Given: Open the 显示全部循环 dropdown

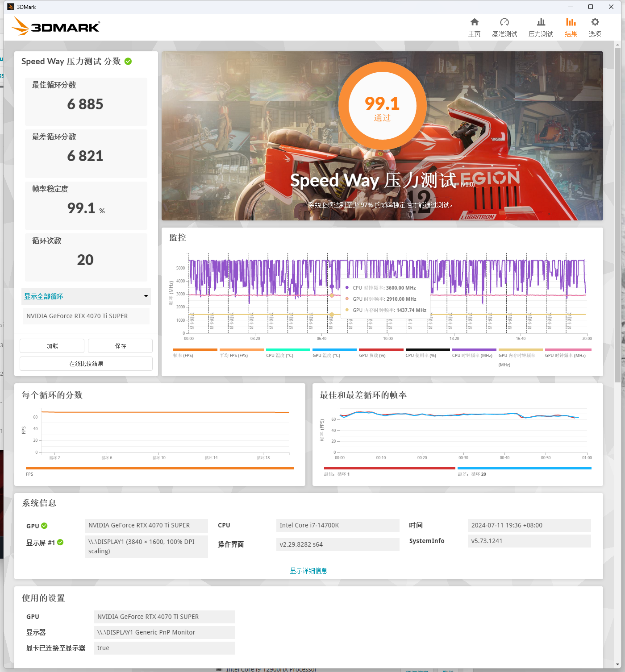Looking at the screenshot, I should point(86,296).
